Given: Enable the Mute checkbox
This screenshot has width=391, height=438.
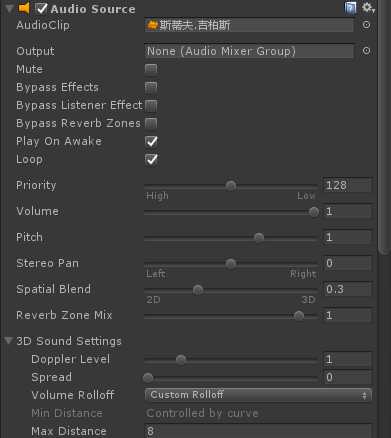Looking at the screenshot, I should [x=151, y=69].
